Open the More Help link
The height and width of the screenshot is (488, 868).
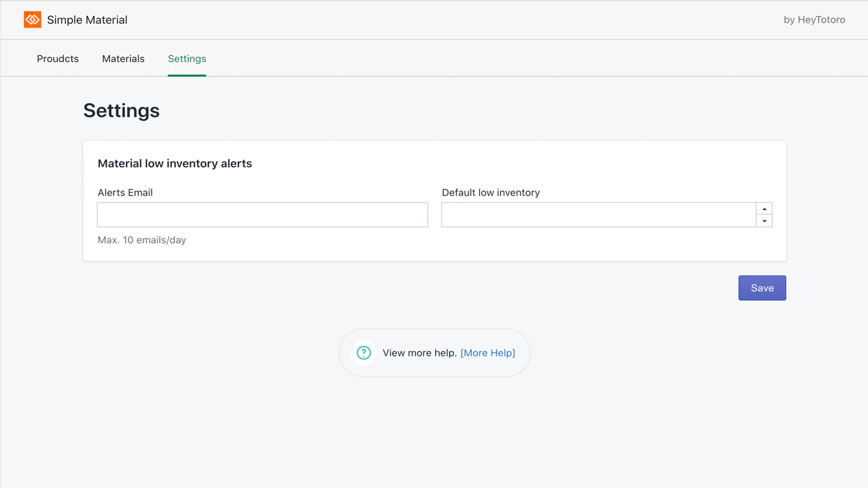coord(488,353)
